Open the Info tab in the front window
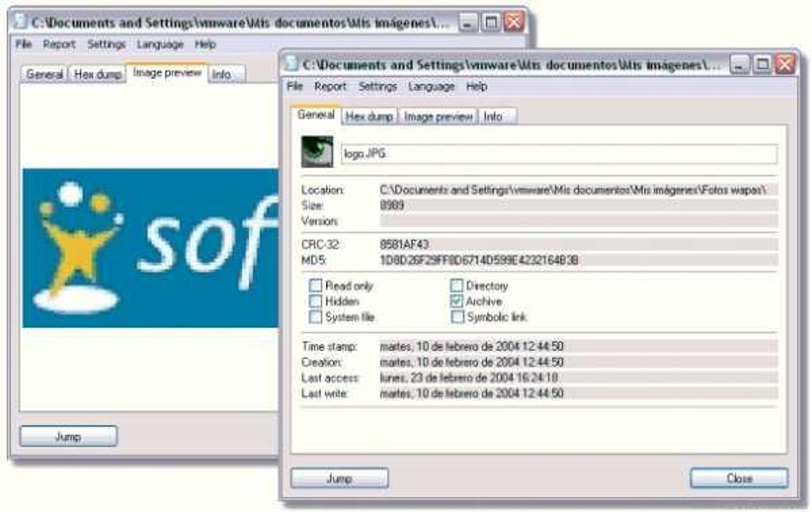This screenshot has width=812, height=512. coord(497,116)
